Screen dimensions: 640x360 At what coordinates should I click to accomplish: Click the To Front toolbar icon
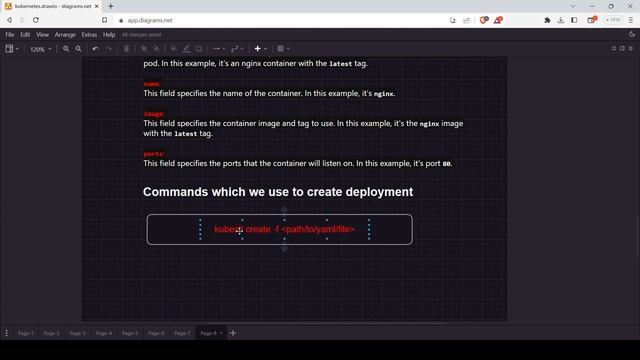point(144,49)
